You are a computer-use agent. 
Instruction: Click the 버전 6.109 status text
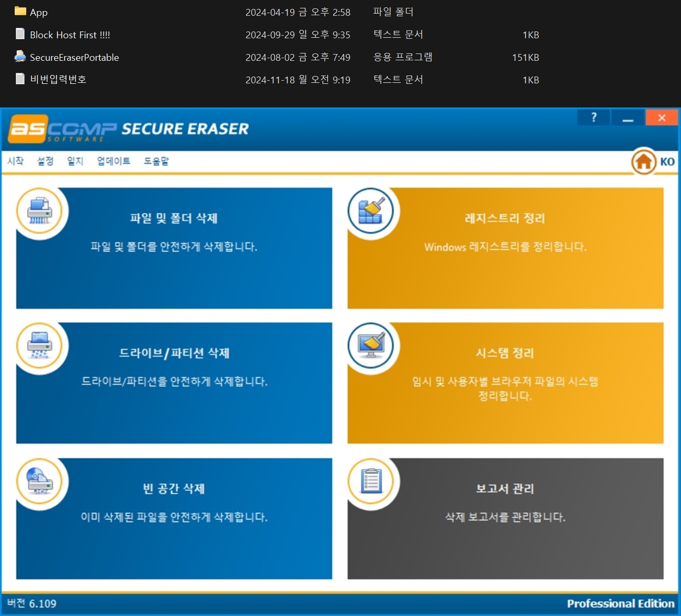tap(31, 603)
